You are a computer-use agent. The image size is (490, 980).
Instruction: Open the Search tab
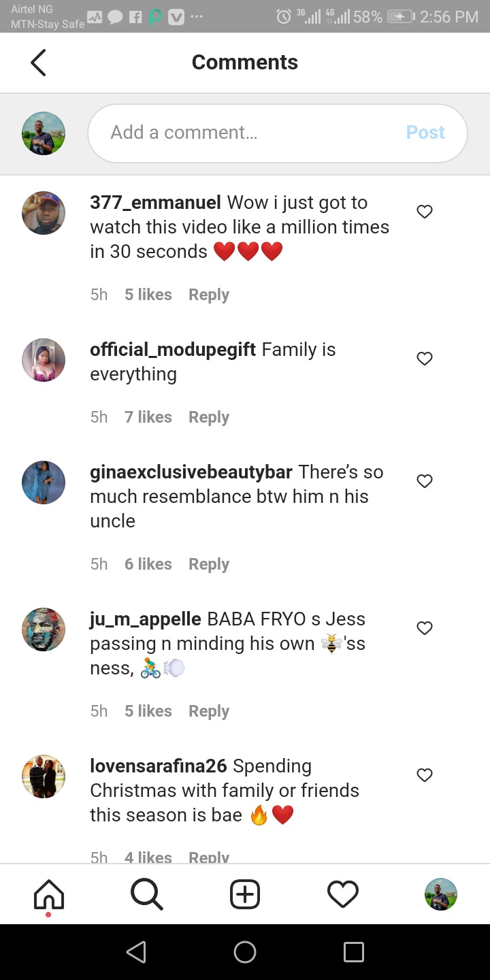click(147, 894)
